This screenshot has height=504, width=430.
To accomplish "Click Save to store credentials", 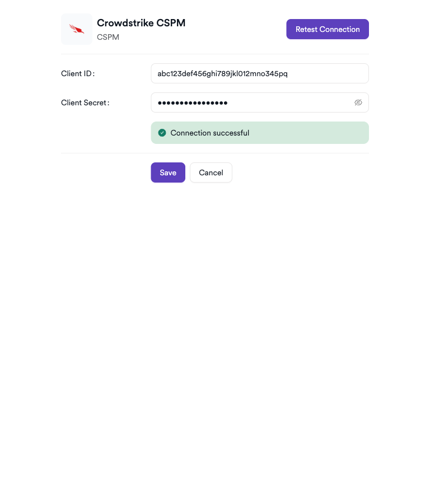I will click(168, 172).
